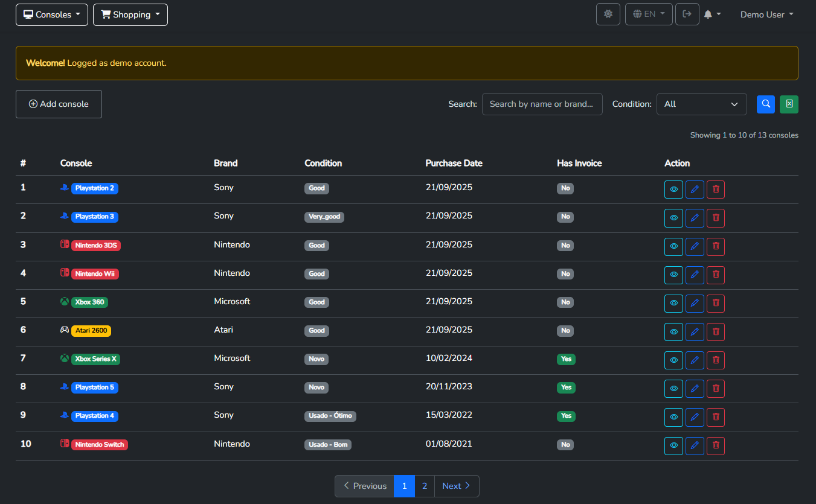Viewport: 816px width, 504px height.
Task: Go to page 2 of results
Action: [x=425, y=486]
